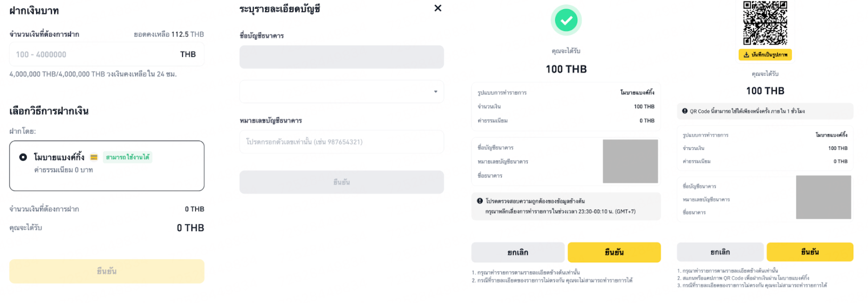Close the account details dialog with X

[438, 8]
